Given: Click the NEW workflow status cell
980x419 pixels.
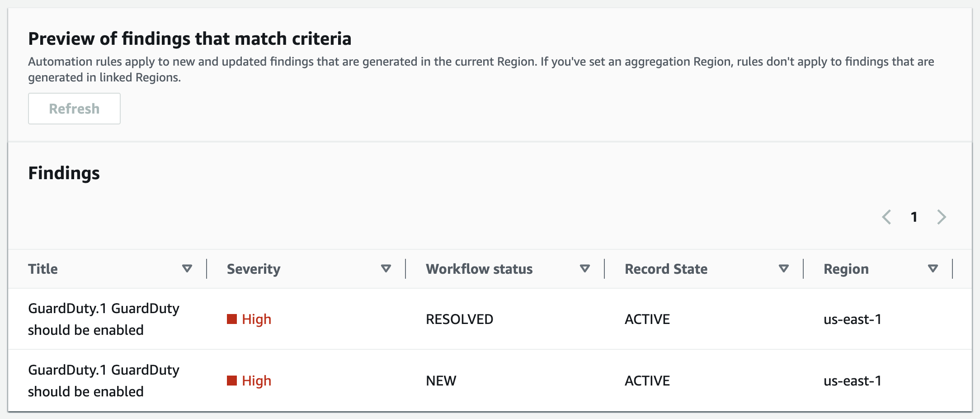Looking at the screenshot, I should pyautogui.click(x=441, y=381).
